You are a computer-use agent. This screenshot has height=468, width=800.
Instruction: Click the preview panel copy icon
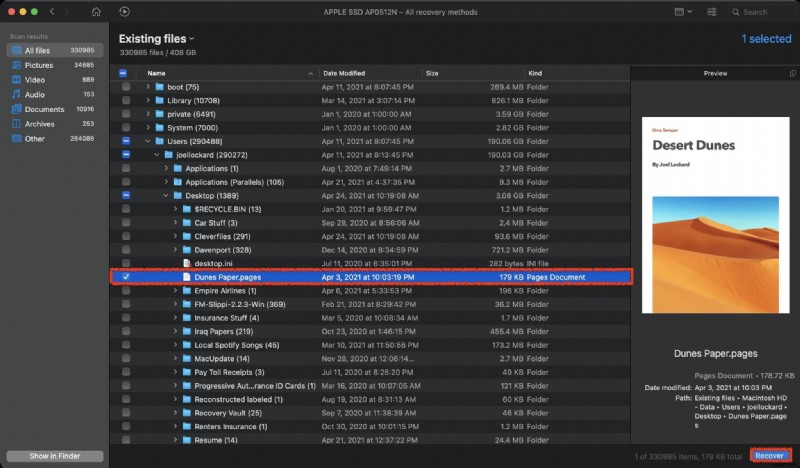(792, 73)
